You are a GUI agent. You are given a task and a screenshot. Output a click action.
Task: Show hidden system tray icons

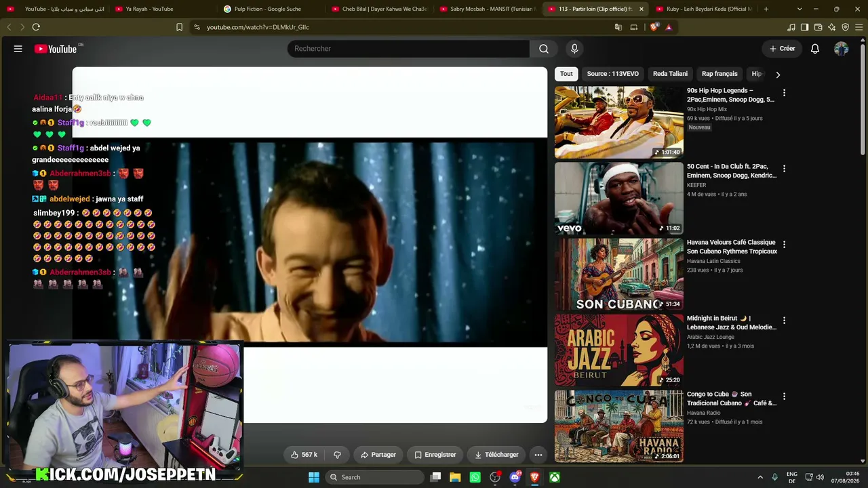pos(760,477)
